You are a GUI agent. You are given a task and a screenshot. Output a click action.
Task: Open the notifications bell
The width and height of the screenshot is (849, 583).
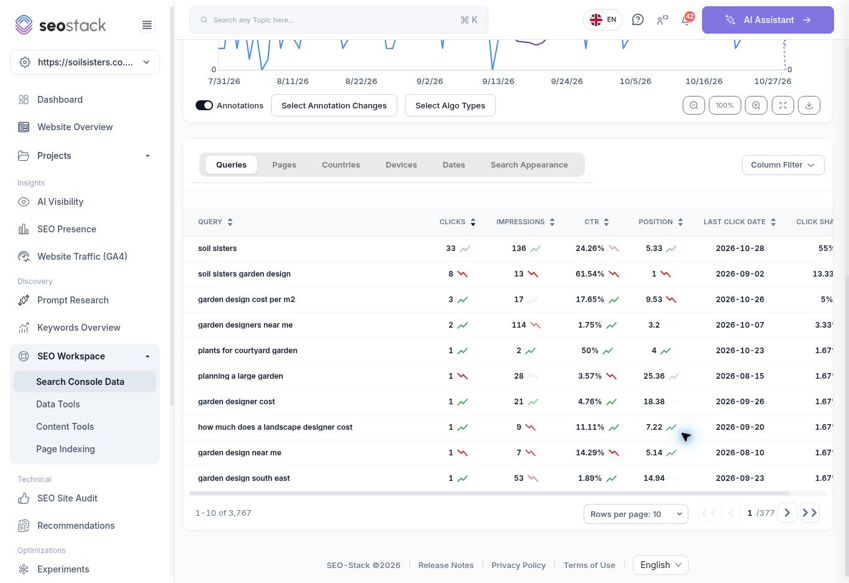click(687, 20)
